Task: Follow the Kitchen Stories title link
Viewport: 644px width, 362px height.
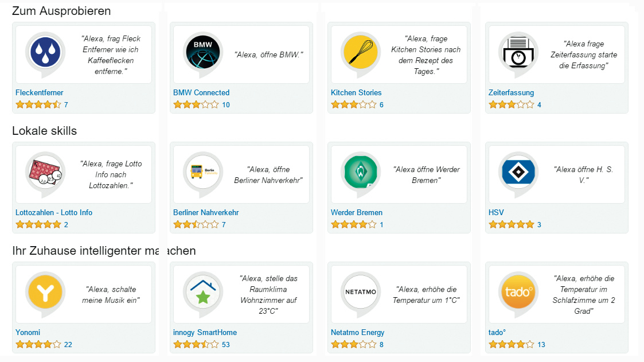Action: 356,92
